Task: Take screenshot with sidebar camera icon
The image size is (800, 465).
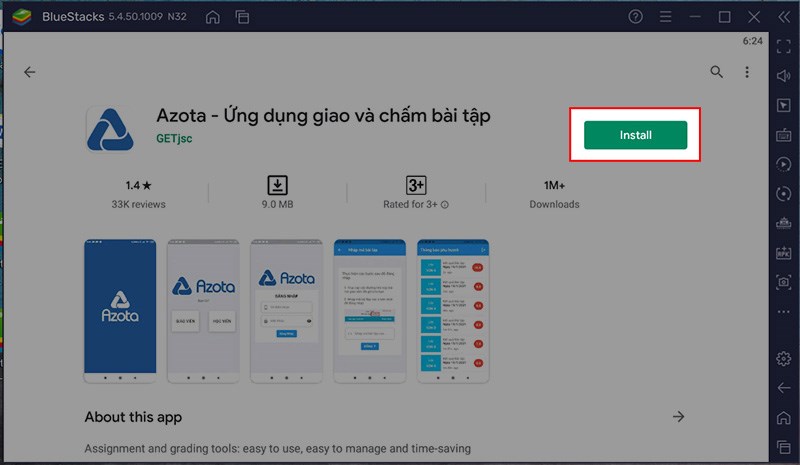Action: (784, 282)
